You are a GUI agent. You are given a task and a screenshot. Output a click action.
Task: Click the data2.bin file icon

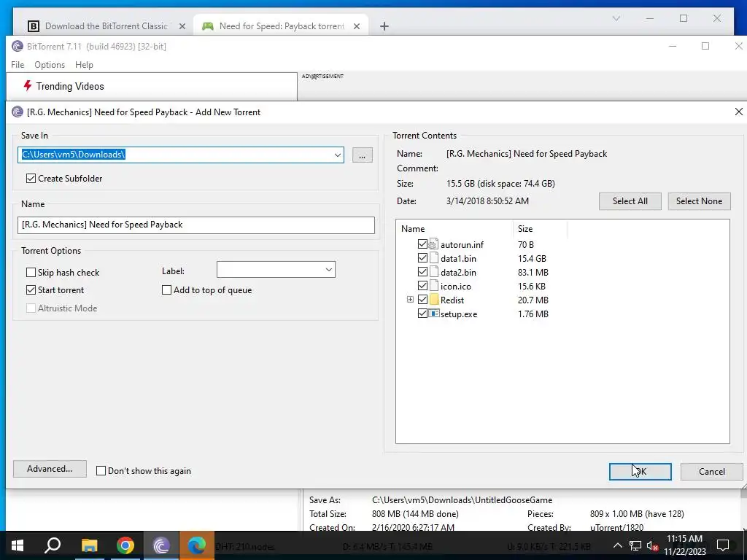tap(433, 272)
